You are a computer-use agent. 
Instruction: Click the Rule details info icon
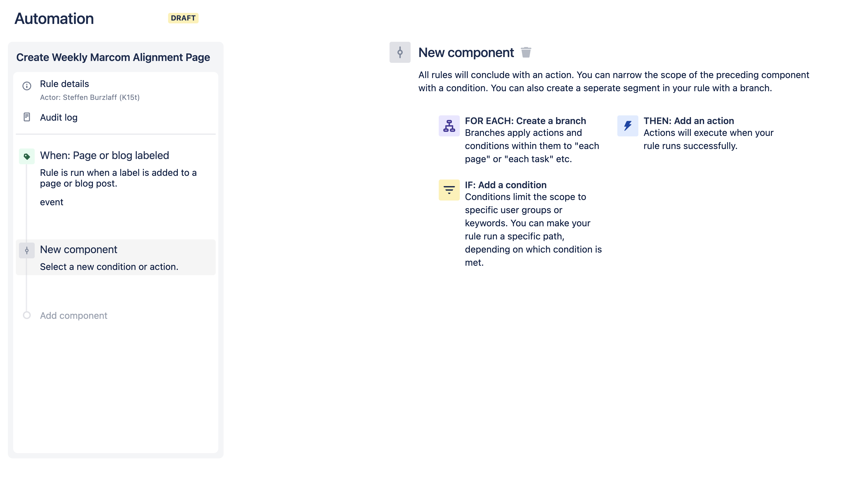[27, 86]
